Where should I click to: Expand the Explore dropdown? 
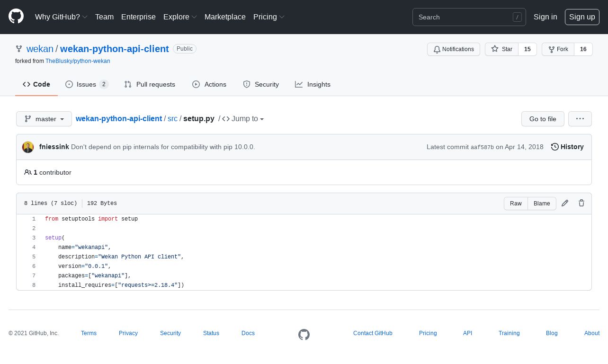coord(180,17)
